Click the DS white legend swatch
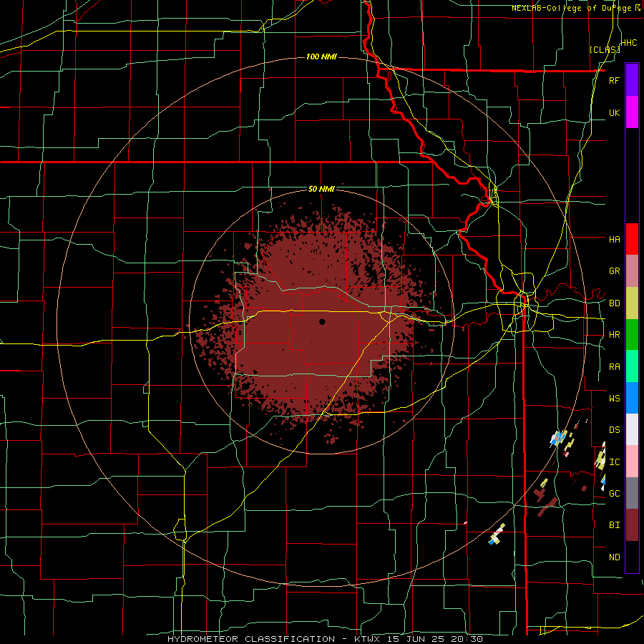Screen dimensions: 644x644 point(632,429)
